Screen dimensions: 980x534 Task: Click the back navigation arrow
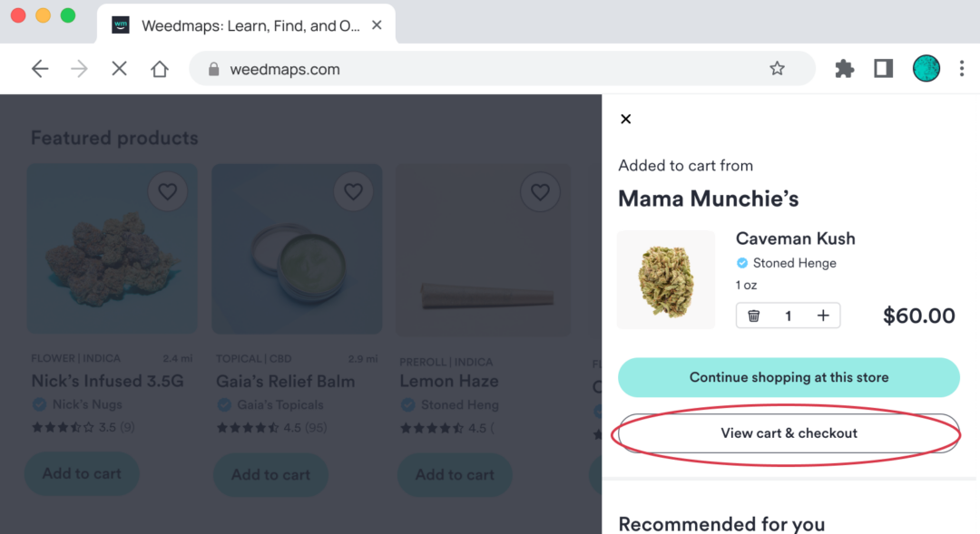pyautogui.click(x=40, y=68)
